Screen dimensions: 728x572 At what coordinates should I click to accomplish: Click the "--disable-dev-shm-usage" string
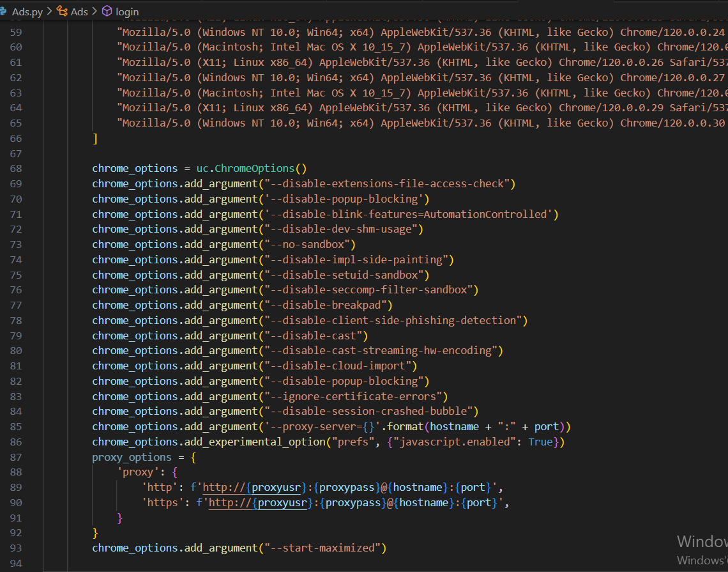click(x=341, y=229)
